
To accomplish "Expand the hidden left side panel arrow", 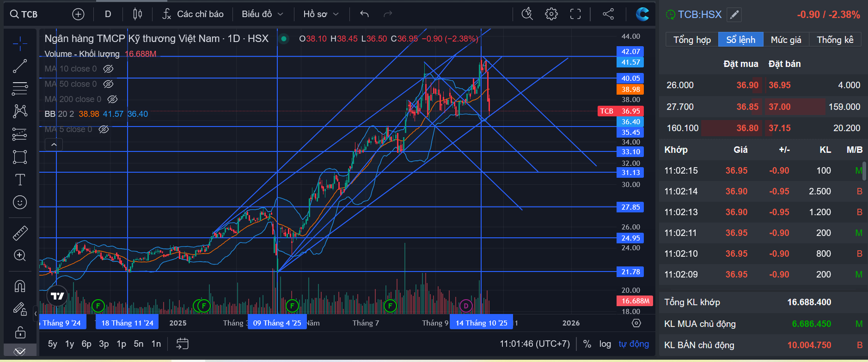I will 36,314.
